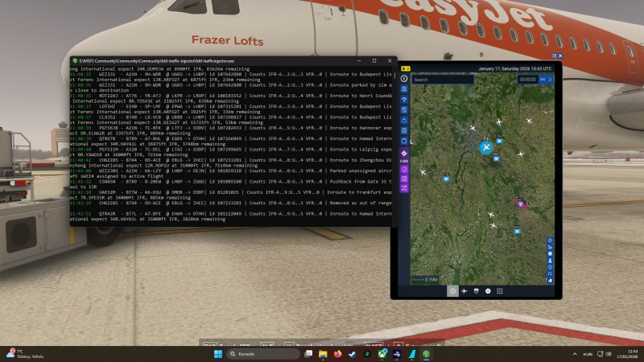Click the purple shuffle arrows icon
The width and height of the screenshot is (644, 362).
404,188
